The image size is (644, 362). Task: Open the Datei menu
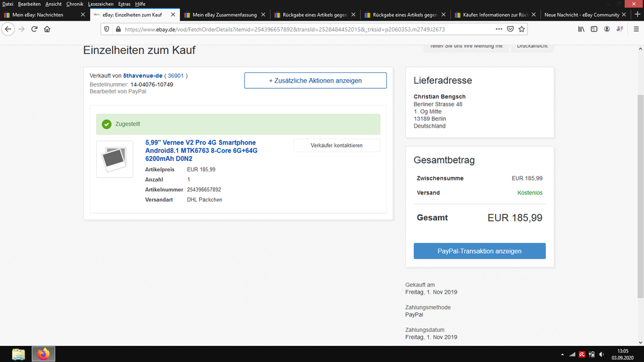click(7, 4)
